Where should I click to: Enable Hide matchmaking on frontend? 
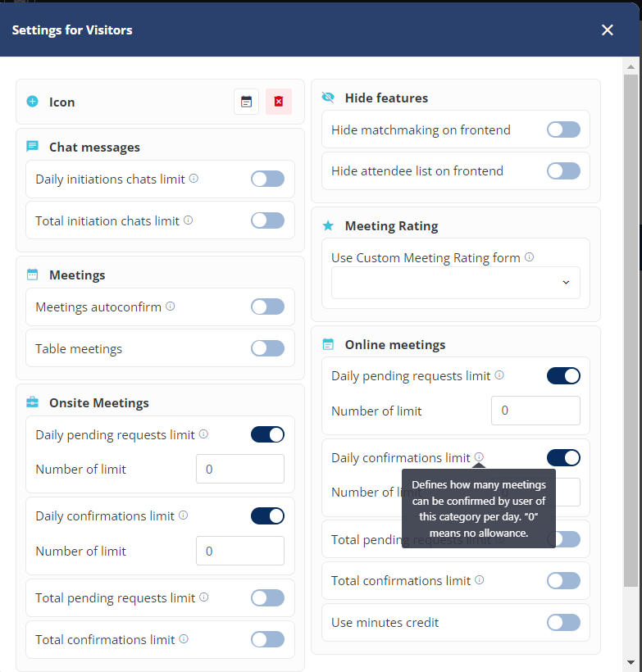click(563, 129)
